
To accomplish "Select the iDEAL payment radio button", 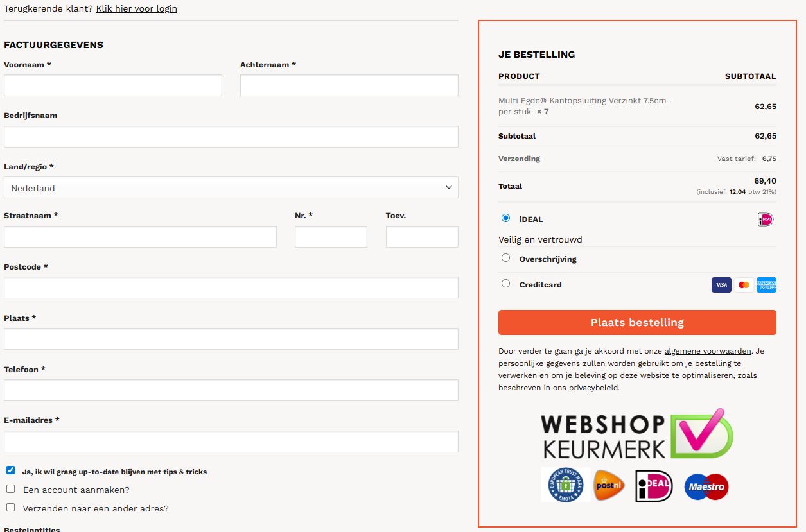I will 506,218.
